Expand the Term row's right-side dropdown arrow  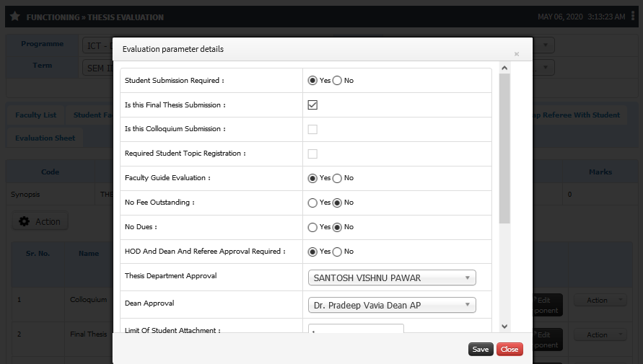(x=545, y=67)
